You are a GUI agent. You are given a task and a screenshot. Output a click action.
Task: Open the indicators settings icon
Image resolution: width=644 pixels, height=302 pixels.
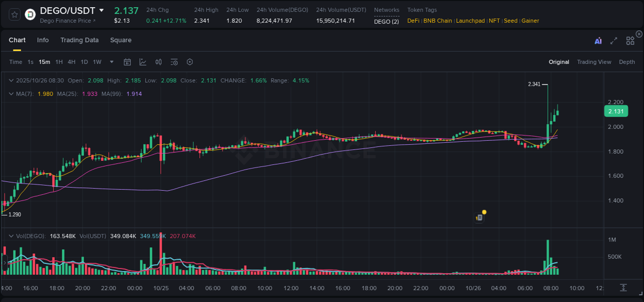tap(174, 61)
